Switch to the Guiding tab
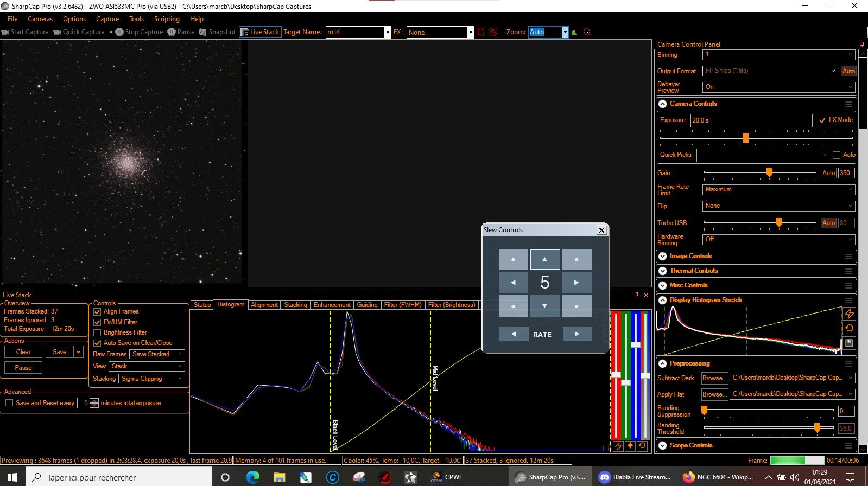 367,305
